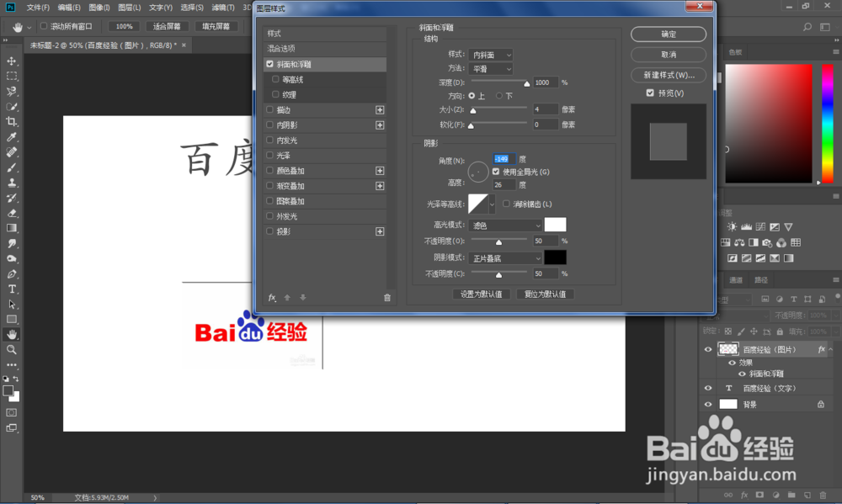Select the Zoom tool
Image resolution: width=842 pixels, height=504 pixels.
point(11,350)
